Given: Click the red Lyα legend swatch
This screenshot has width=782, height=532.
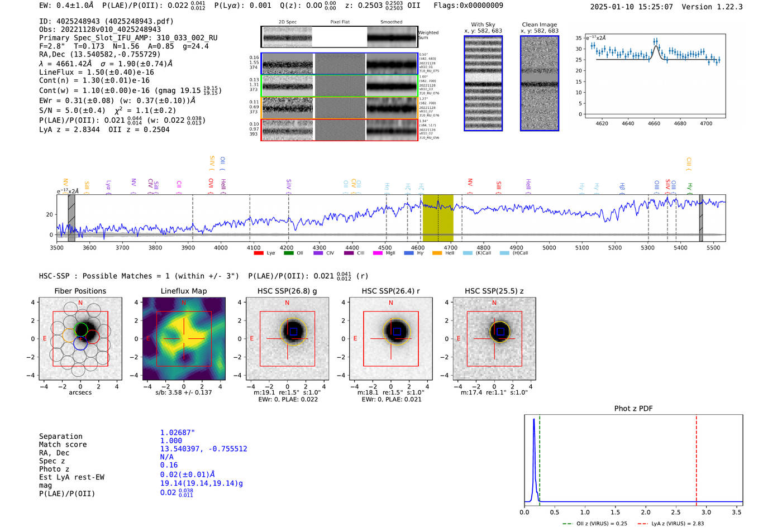Looking at the screenshot, I should point(259,253).
